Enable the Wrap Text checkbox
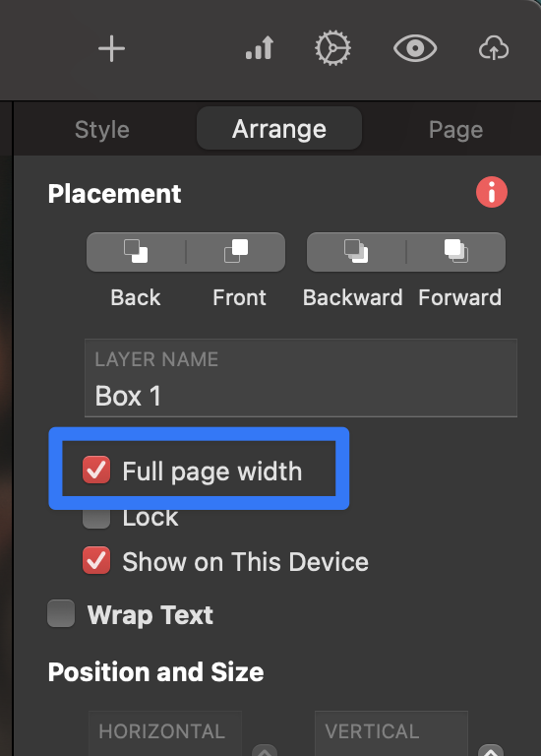 coord(61,613)
